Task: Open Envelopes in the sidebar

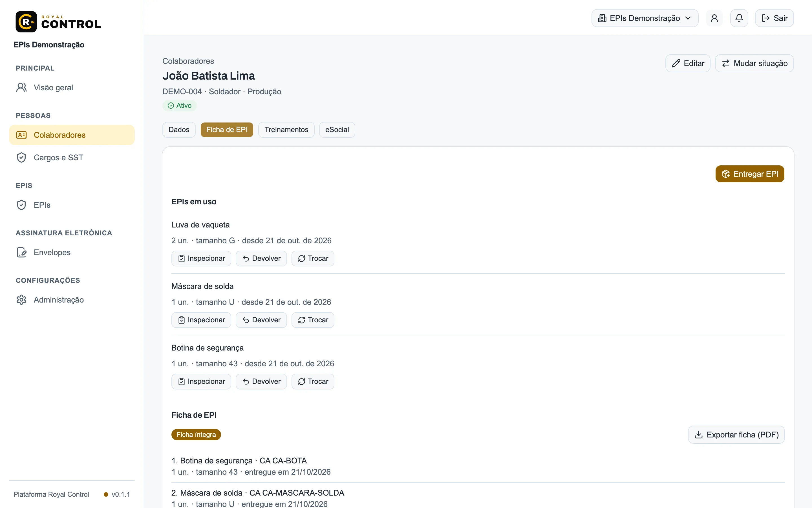Action: tap(72, 252)
